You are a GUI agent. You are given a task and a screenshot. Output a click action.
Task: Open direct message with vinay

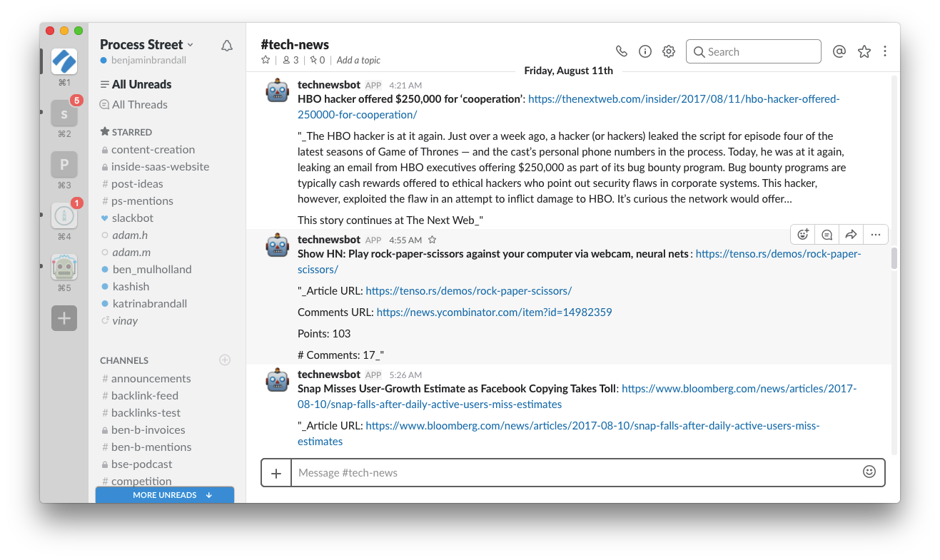click(x=125, y=321)
